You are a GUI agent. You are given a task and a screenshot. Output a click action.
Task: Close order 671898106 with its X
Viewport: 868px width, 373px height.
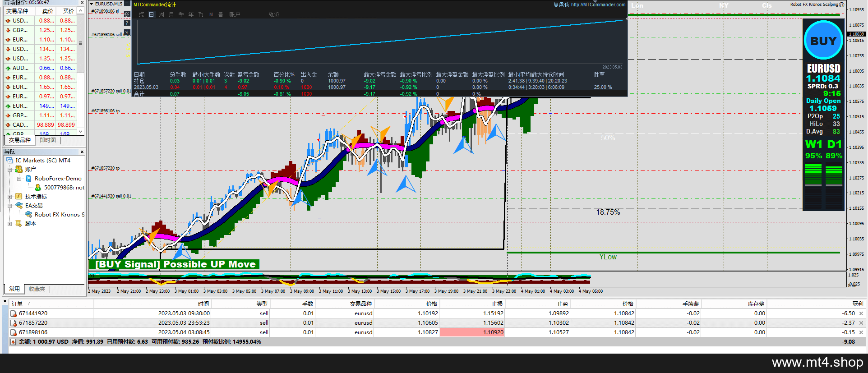click(x=861, y=332)
